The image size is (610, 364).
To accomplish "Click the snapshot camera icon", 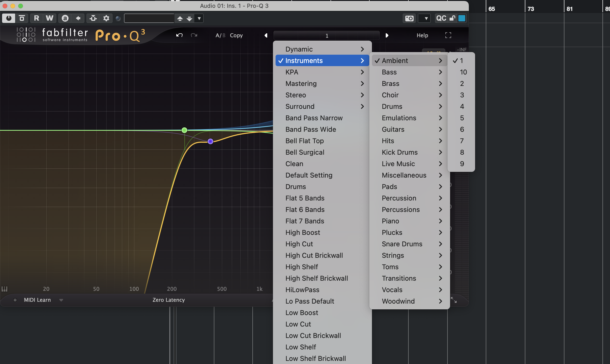I will pyautogui.click(x=409, y=18).
